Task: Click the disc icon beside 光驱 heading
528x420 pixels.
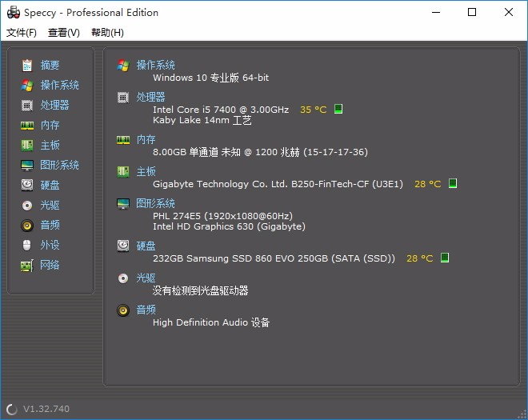Action: click(123, 278)
